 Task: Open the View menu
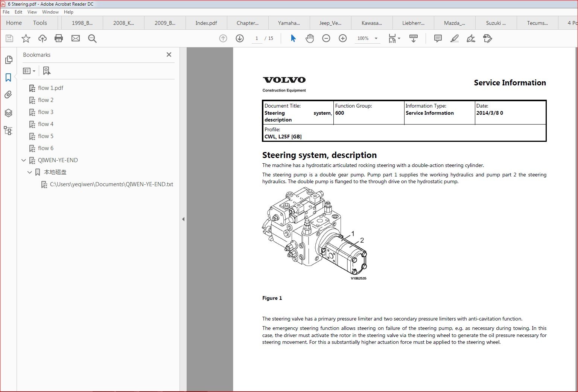pos(32,12)
